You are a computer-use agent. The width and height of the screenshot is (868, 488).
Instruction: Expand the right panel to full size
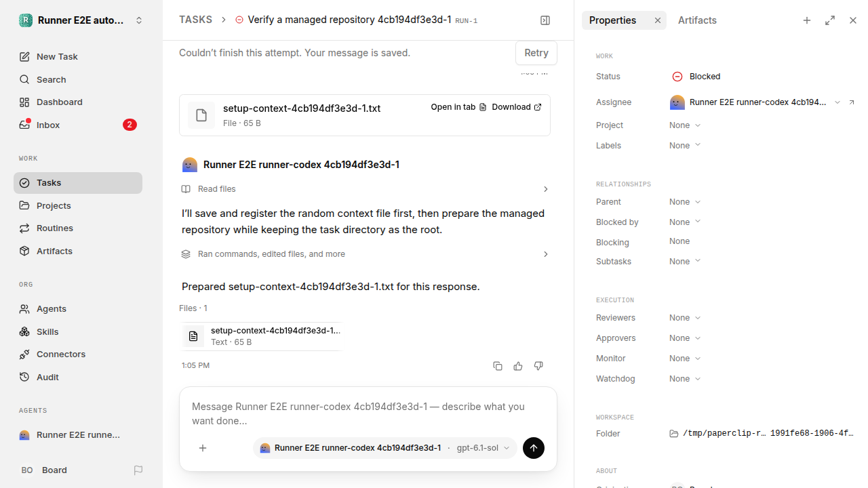830,20
